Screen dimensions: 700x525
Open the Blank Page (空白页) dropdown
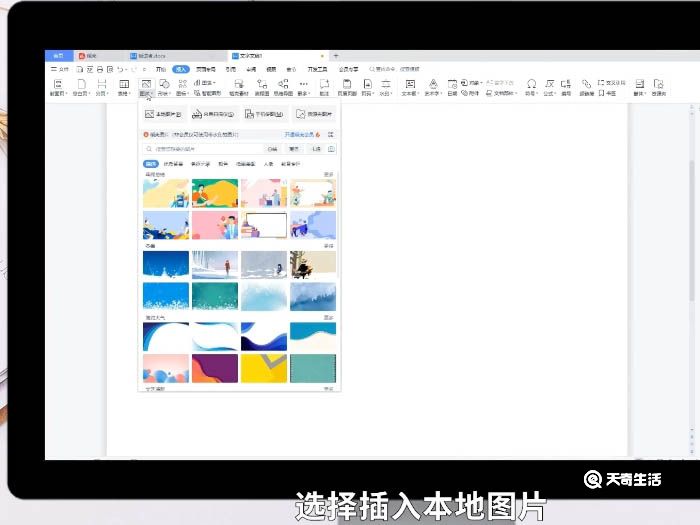point(81,88)
